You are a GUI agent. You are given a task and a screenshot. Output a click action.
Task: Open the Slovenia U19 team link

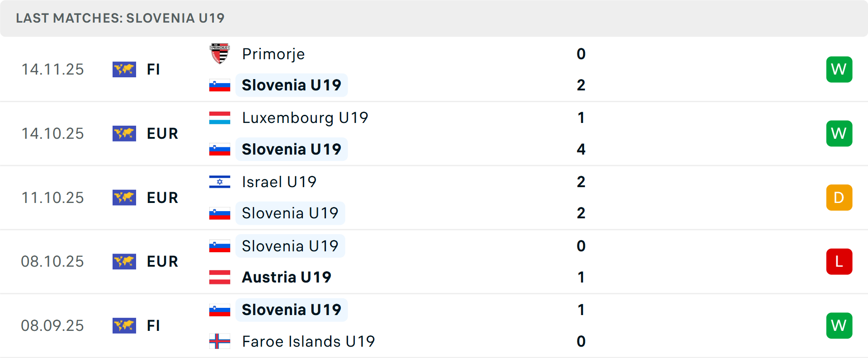[x=292, y=85]
